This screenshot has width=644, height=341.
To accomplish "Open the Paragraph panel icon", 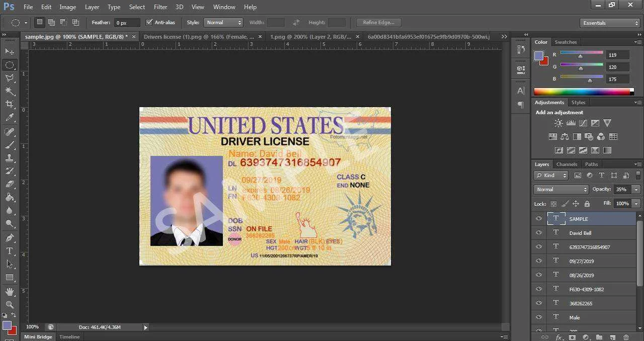I will tap(521, 105).
